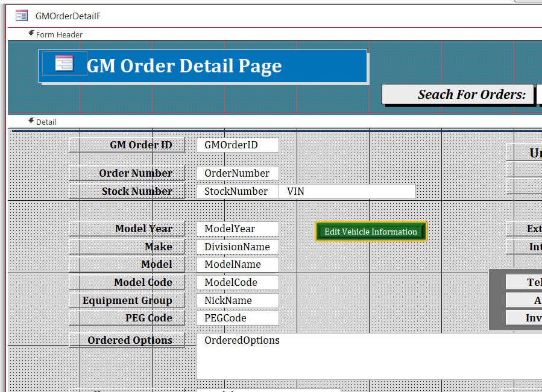The height and width of the screenshot is (392, 542).
Task: Select the DivisionName text box
Action: click(237, 247)
